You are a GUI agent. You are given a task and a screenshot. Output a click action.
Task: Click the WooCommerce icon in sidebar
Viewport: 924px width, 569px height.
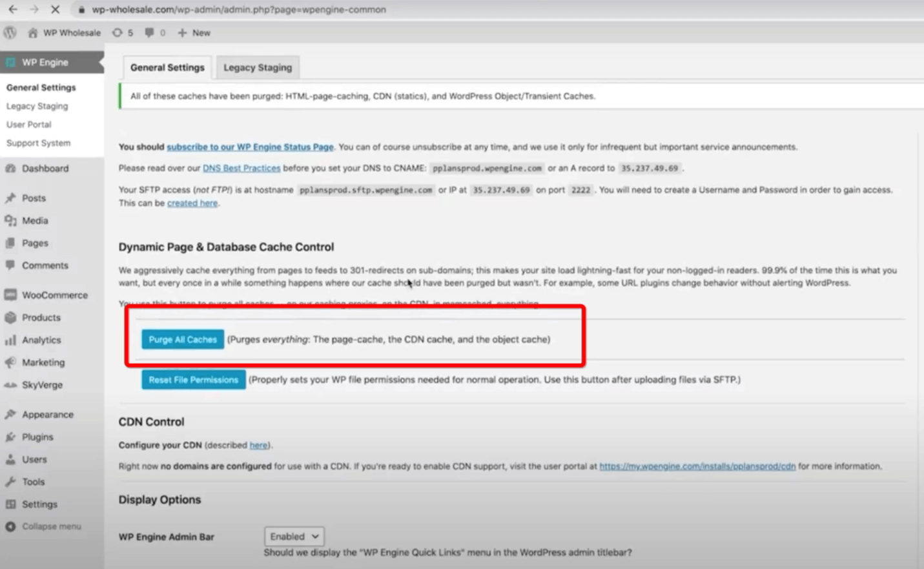click(x=10, y=295)
